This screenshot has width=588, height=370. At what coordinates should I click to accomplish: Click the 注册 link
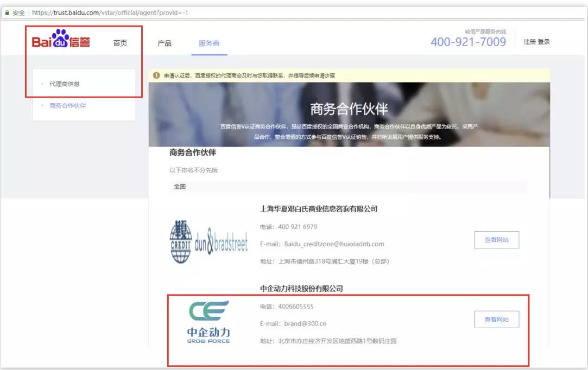click(x=529, y=42)
